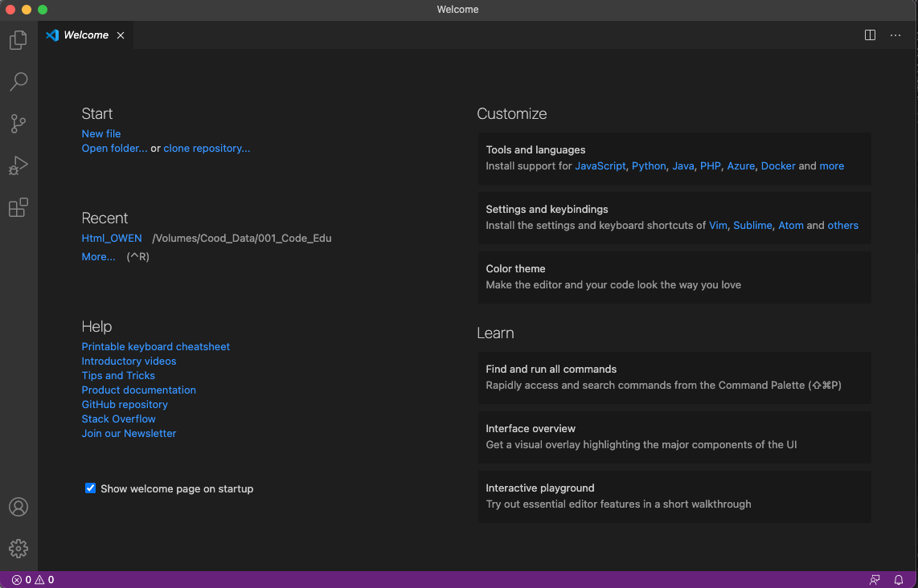Install Python support link
Image resolution: width=918 pixels, height=588 pixels.
[x=649, y=166]
